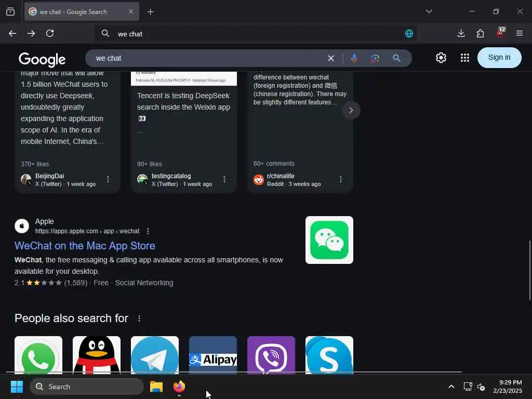Open the browser extensions menu
Image resolution: width=532 pixels, height=399 pixels.
(480, 33)
